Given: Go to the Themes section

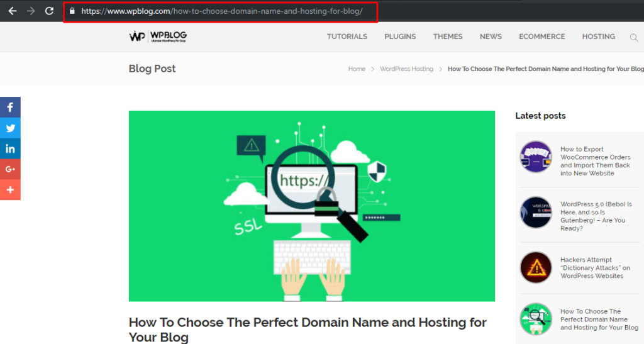Looking at the screenshot, I should click(x=448, y=36).
